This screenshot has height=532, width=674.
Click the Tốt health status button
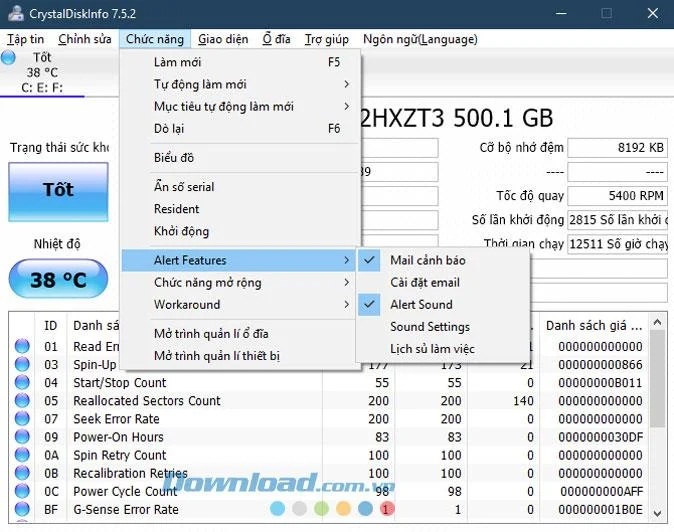point(58,192)
